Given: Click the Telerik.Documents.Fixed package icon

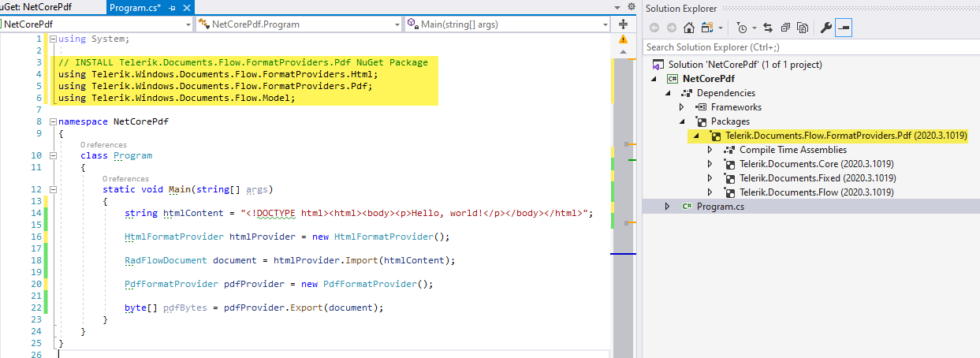Looking at the screenshot, I should coord(729,178).
